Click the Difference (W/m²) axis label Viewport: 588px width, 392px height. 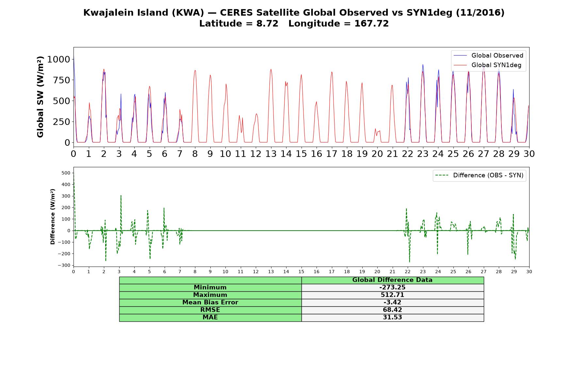(53, 217)
